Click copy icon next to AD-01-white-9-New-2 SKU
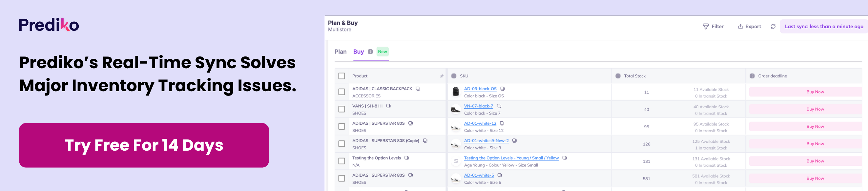The width and height of the screenshot is (868, 191). click(514, 140)
